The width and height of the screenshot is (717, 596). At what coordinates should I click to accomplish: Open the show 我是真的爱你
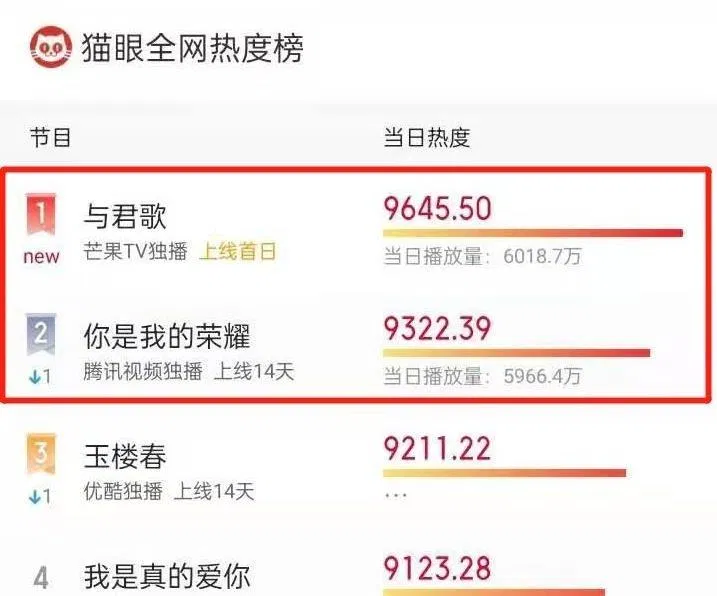coord(167,577)
